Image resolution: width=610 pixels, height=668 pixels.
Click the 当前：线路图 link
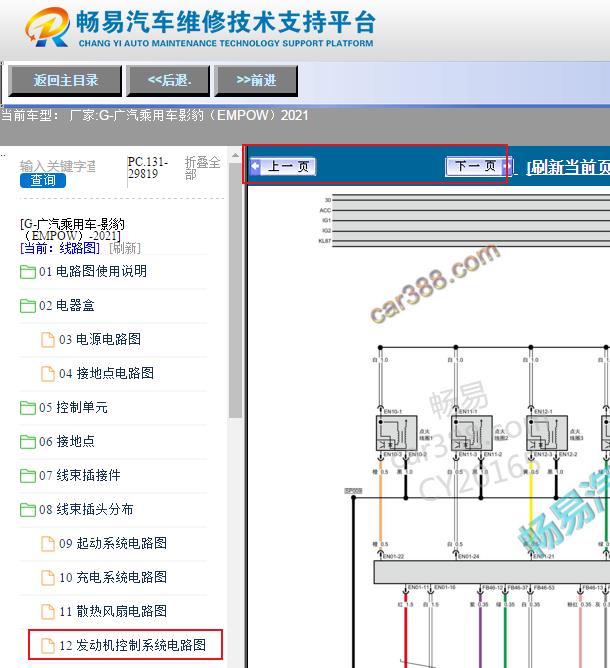pos(60,248)
